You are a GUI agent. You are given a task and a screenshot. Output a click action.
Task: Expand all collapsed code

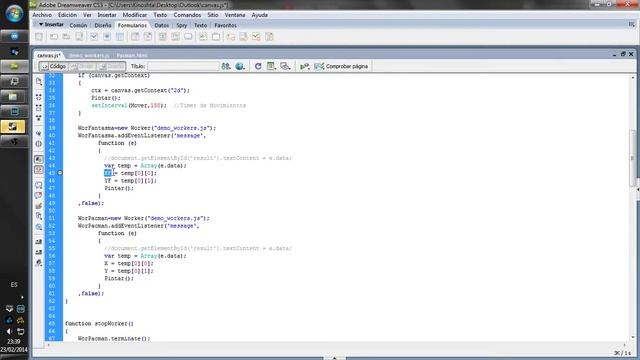tap(39, 118)
